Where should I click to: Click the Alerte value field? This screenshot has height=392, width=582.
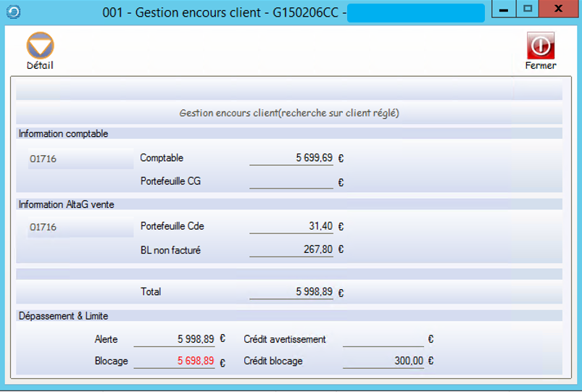[174, 339]
